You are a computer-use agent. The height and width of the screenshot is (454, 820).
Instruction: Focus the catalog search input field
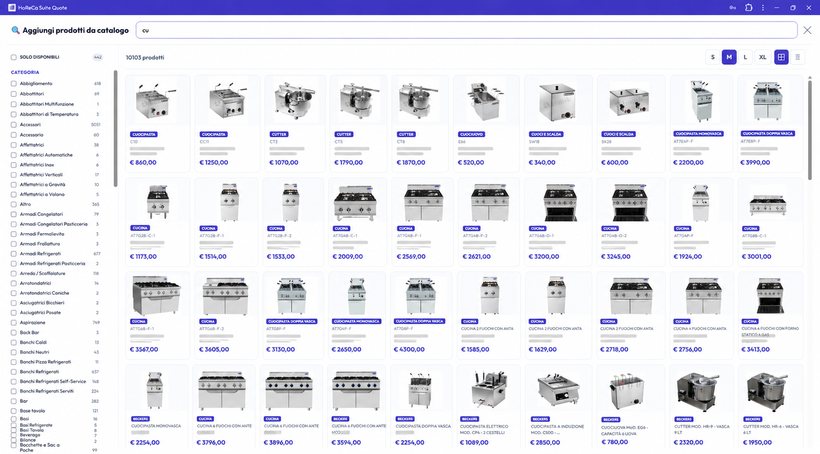tap(466, 30)
